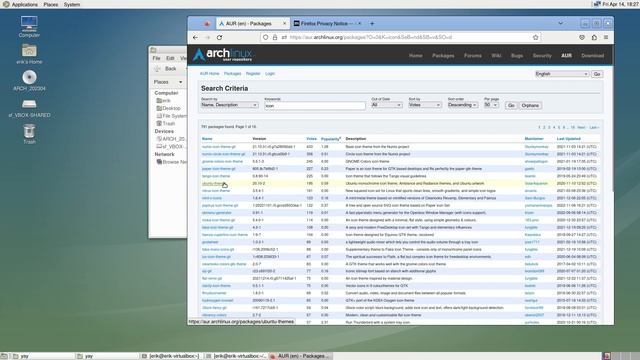Click Packages in Arch navigation bar
The image size is (640, 360).
(443, 56)
